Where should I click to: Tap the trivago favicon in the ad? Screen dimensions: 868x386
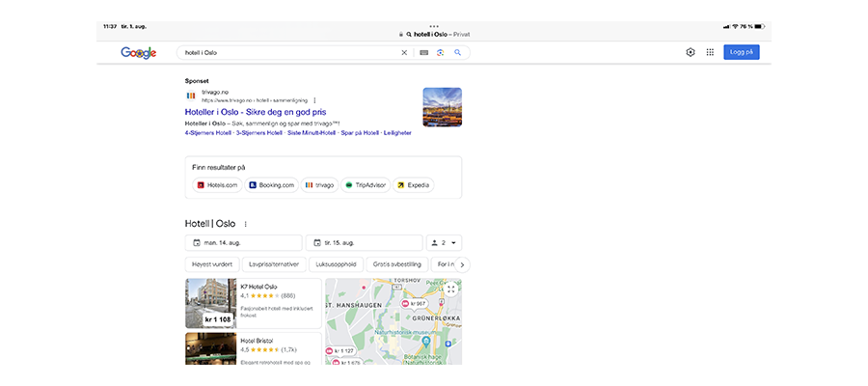point(191,96)
